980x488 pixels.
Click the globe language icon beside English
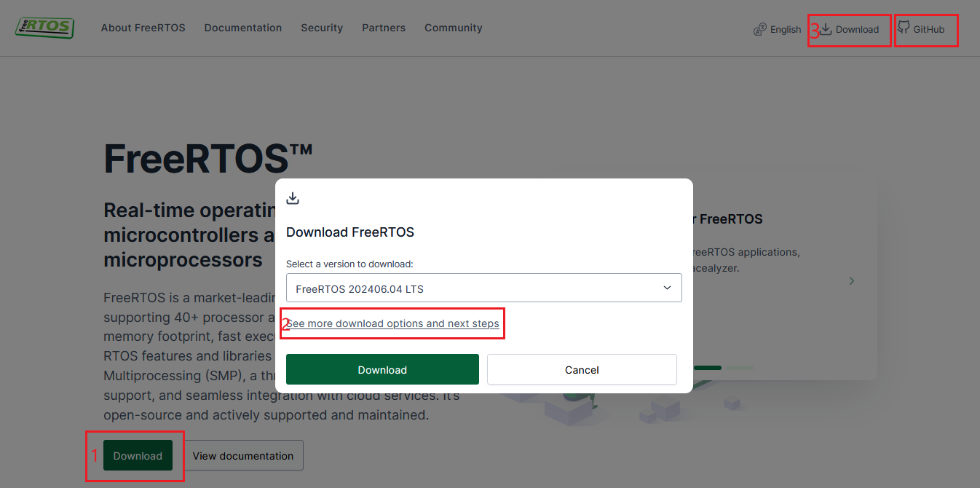point(760,30)
